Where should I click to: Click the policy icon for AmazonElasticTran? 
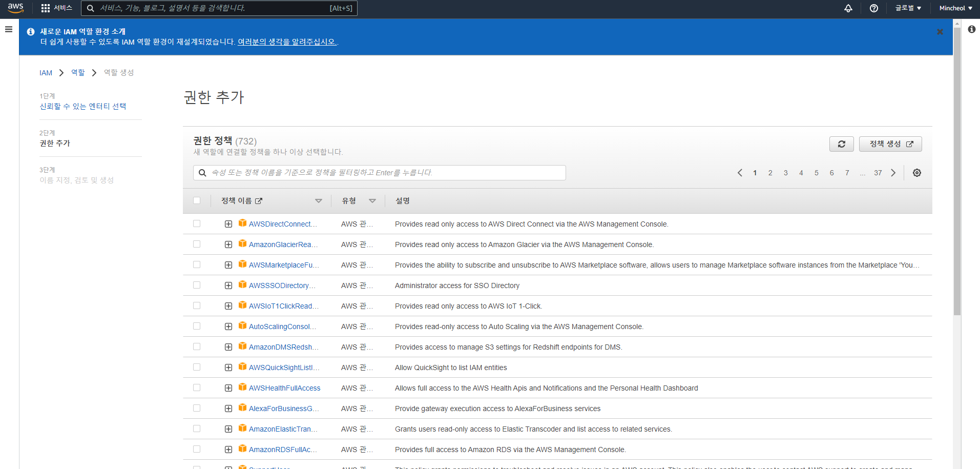(x=243, y=428)
